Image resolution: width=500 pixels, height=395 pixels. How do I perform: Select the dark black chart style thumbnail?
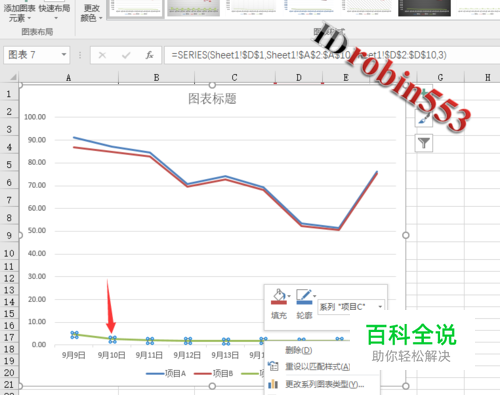(x=424, y=8)
